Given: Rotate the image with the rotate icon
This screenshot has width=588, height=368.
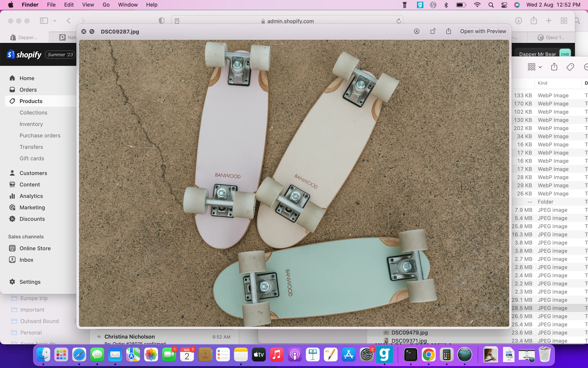Looking at the screenshot, I should [433, 31].
